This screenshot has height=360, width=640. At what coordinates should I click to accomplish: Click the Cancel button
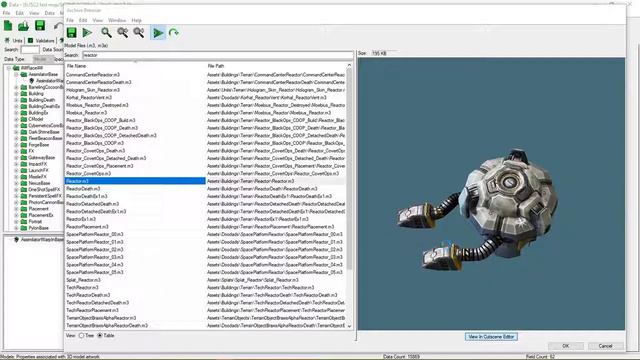point(605,346)
